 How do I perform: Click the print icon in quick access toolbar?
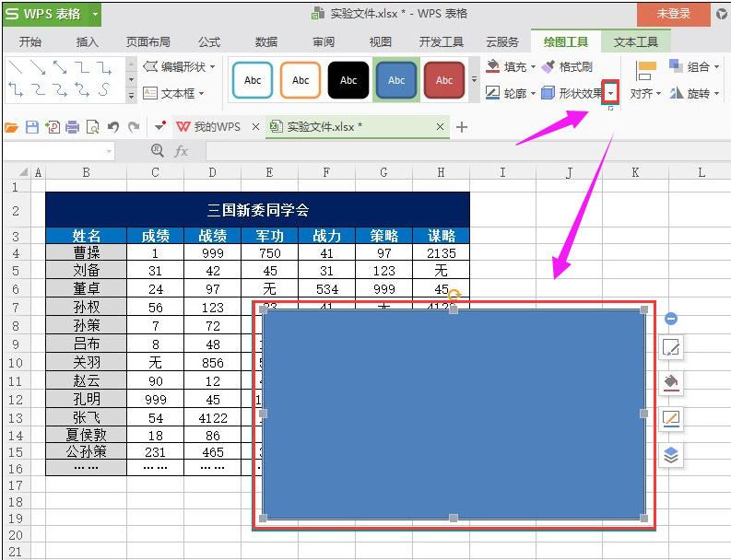pos(72,127)
